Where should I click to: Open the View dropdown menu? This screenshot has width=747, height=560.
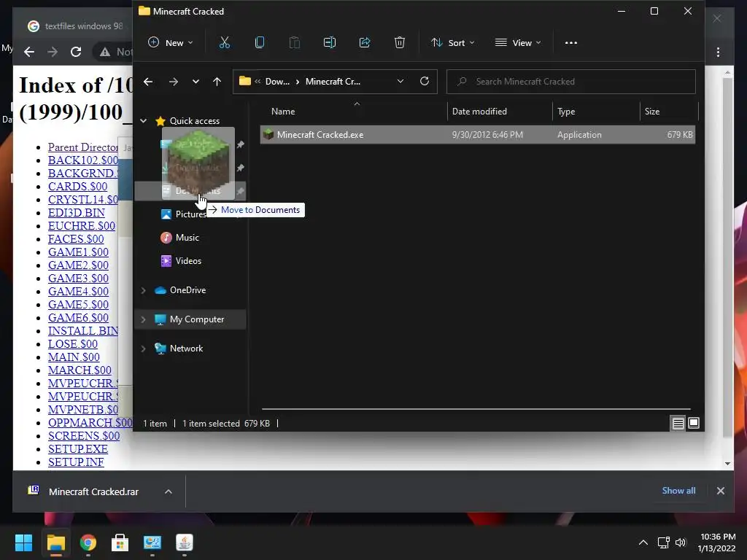518,43
